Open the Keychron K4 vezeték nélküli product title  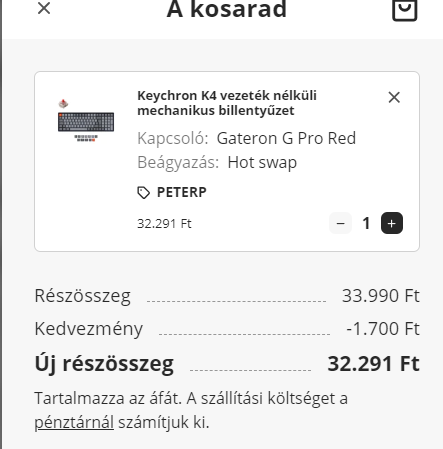pyautogui.click(x=227, y=103)
